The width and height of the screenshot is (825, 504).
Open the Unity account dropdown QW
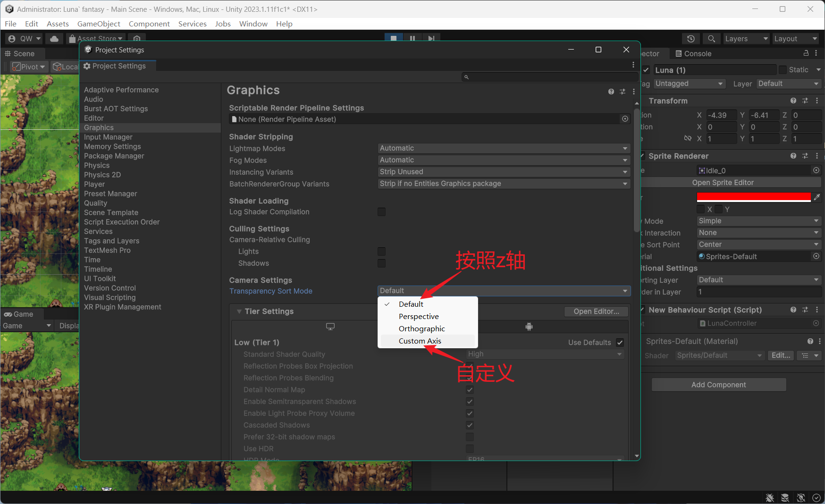[25, 39]
